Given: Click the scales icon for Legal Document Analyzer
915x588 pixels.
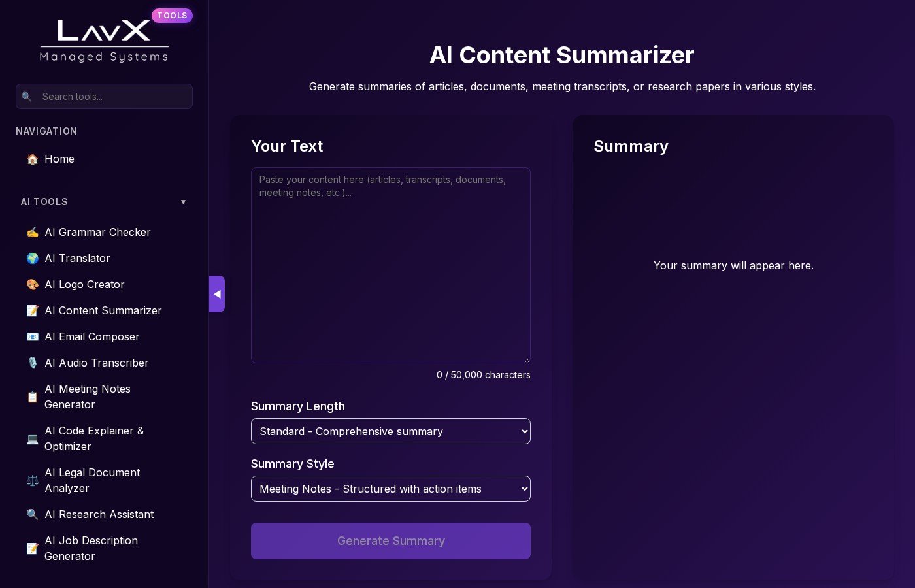Looking at the screenshot, I should pos(32,481).
